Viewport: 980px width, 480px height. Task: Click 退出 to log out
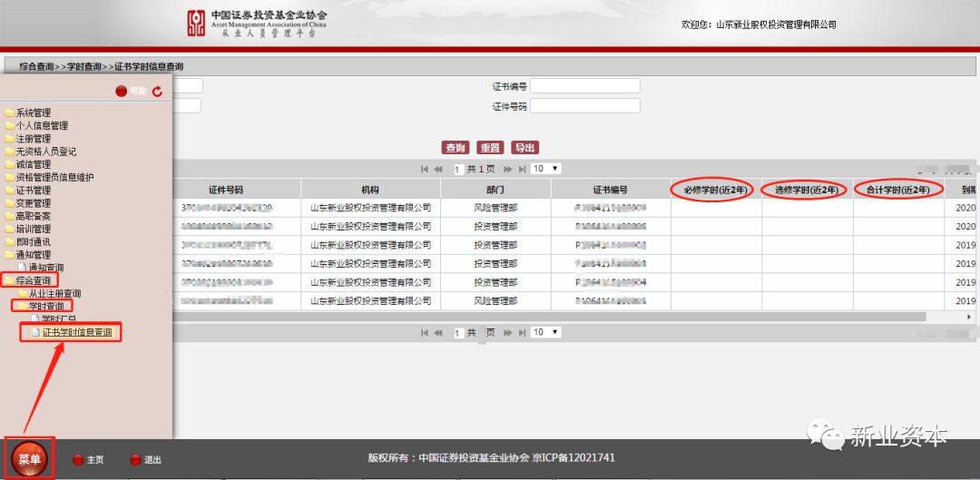click(x=152, y=460)
